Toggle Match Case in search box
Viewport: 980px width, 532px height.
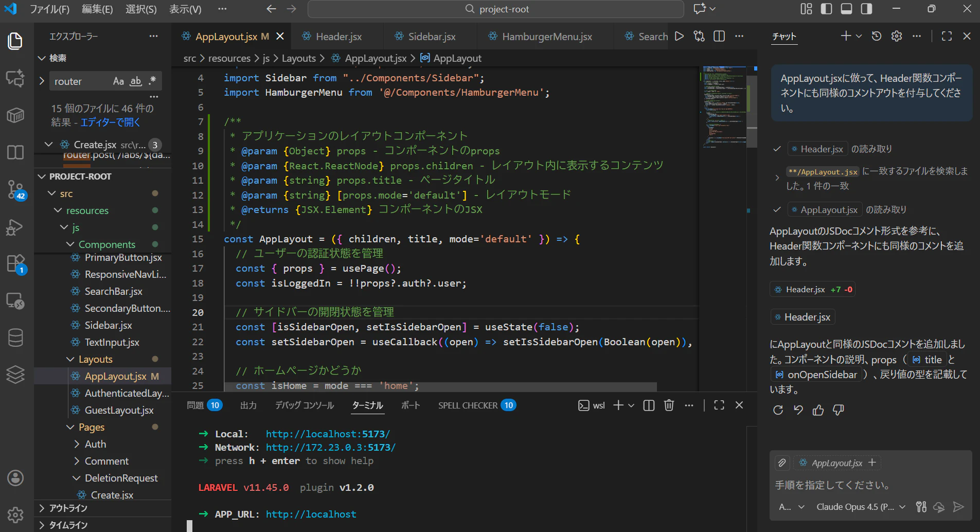pyautogui.click(x=118, y=81)
